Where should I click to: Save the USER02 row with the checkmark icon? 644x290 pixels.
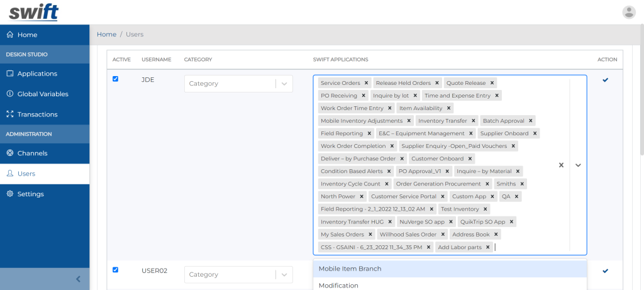pyautogui.click(x=605, y=270)
